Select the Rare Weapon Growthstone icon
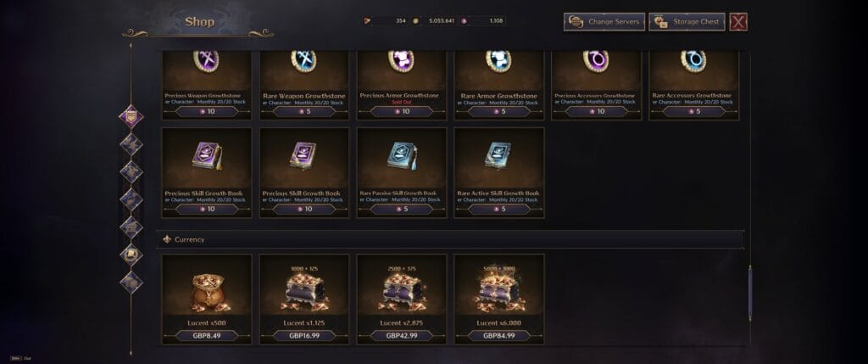Screen dimensions: 868x364 303,60
